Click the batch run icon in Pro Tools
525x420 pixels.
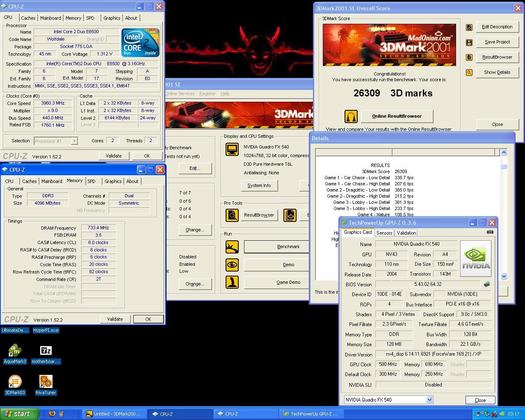(x=290, y=215)
